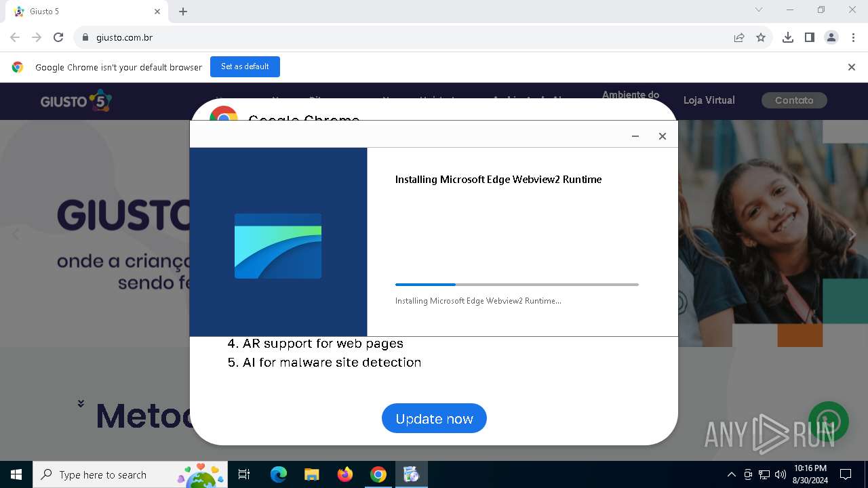This screenshot has width=868, height=488.
Task: Launch Microsoft Edge from taskbar
Action: pyautogui.click(x=279, y=474)
